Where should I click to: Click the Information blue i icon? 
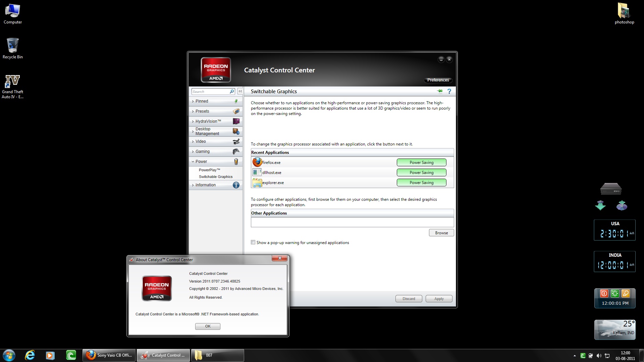236,185
